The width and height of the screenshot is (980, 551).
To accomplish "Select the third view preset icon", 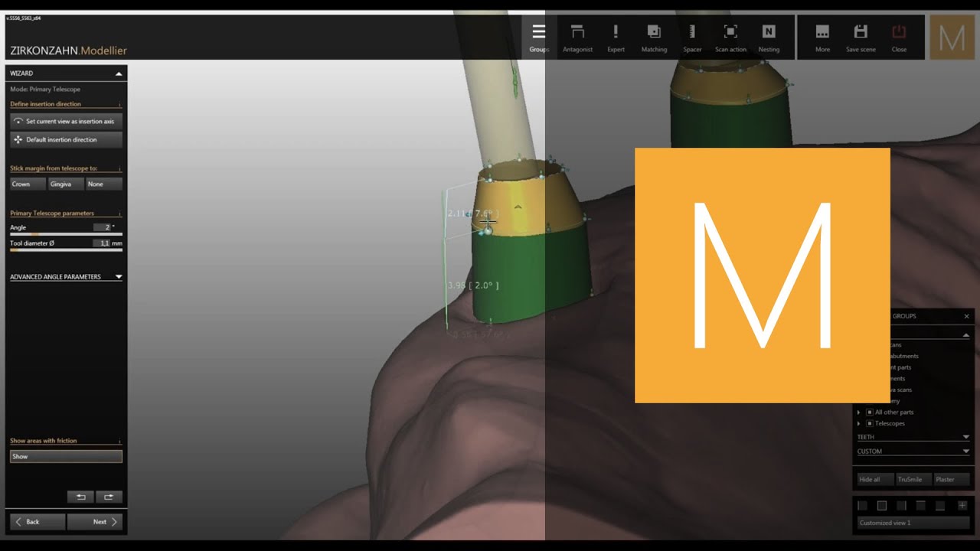I will [901, 506].
